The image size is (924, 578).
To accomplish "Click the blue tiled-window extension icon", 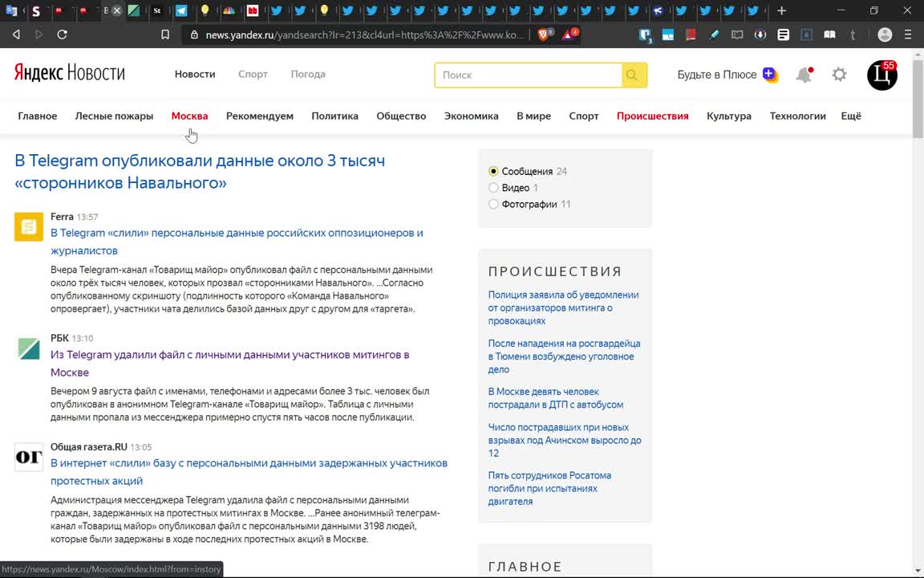I will (x=667, y=35).
